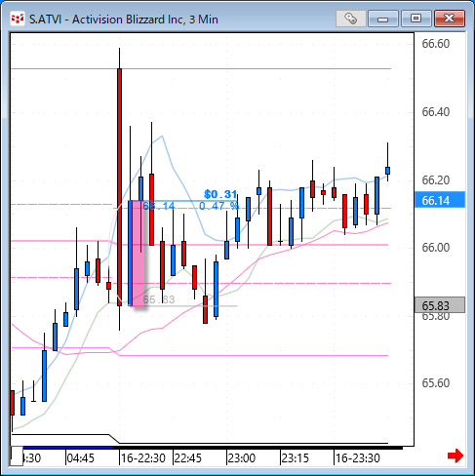
Task: Click the 66.20 price scale value
Action: click(436, 179)
